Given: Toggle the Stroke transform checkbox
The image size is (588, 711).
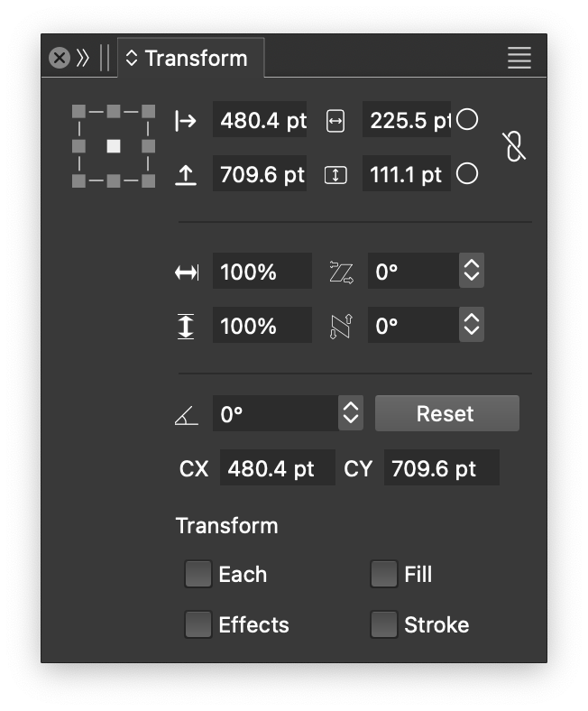Looking at the screenshot, I should [384, 624].
